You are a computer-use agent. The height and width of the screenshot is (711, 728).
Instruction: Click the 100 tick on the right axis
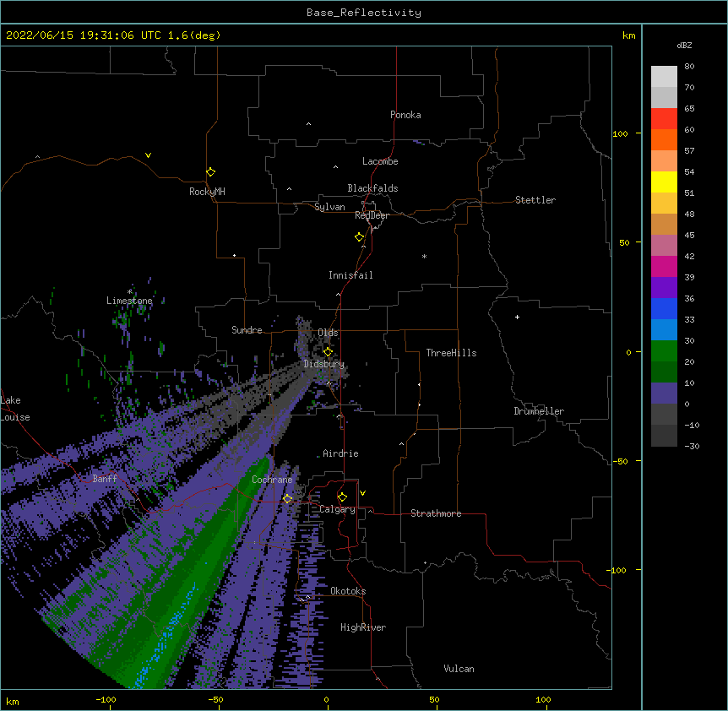(x=620, y=133)
